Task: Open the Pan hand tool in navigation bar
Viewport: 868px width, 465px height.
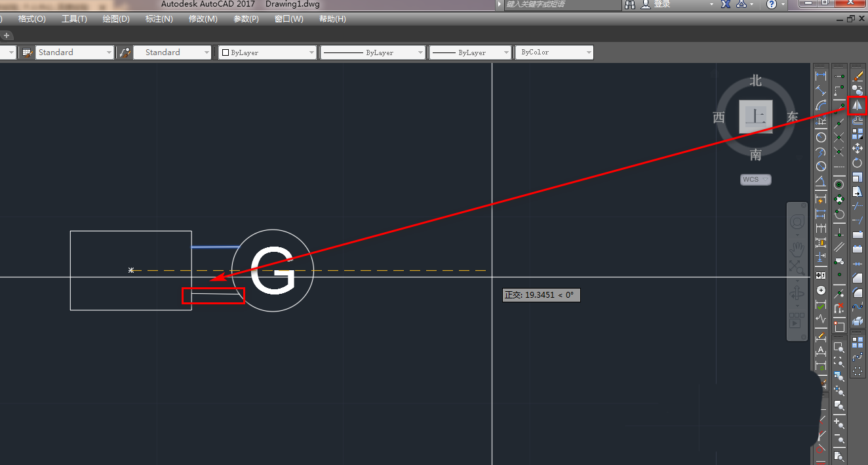Action: (x=797, y=249)
